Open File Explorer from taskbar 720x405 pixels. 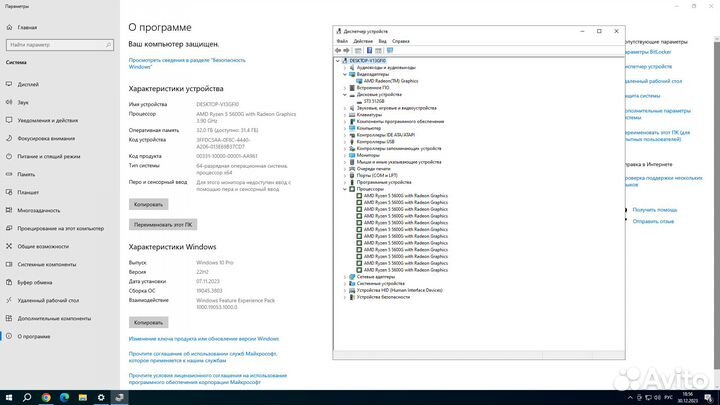click(83, 398)
